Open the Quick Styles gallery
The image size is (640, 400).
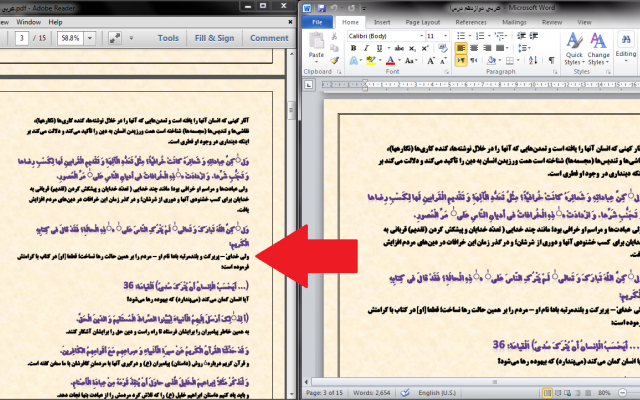[574, 48]
